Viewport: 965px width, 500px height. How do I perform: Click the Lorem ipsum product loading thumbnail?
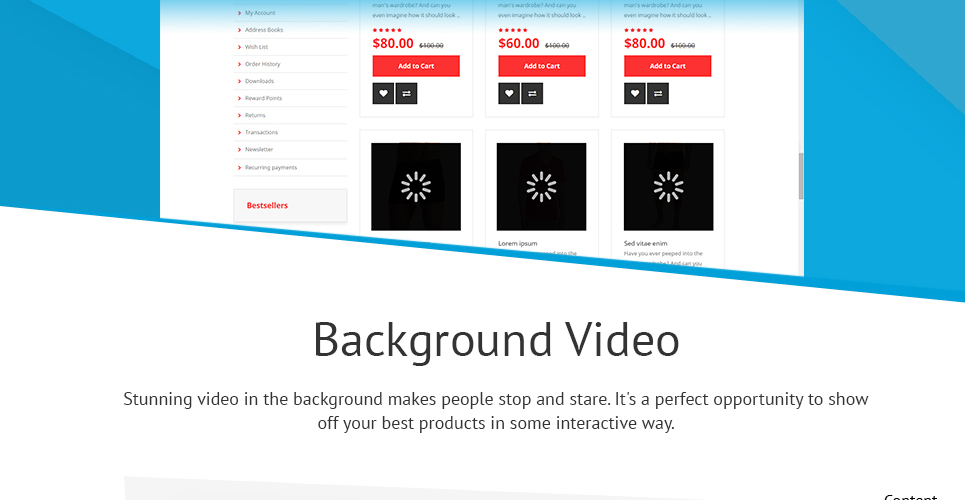coord(542,187)
